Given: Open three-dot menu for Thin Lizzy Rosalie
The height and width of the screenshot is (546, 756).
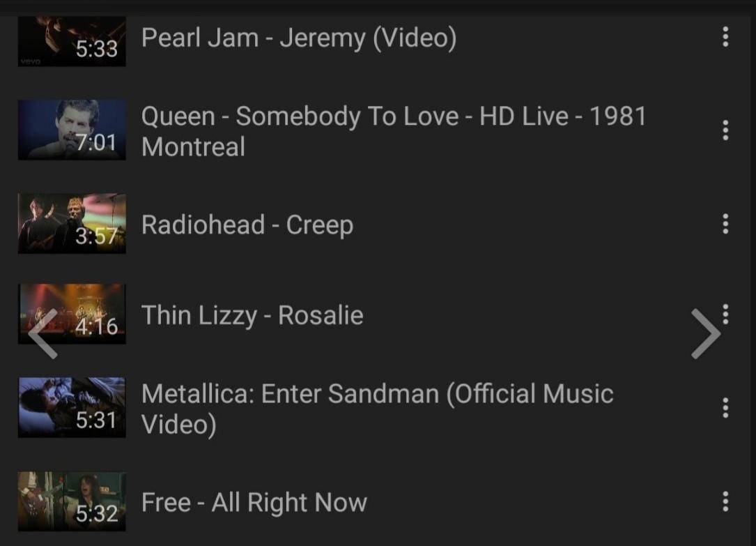Looking at the screenshot, I should pos(725,314).
